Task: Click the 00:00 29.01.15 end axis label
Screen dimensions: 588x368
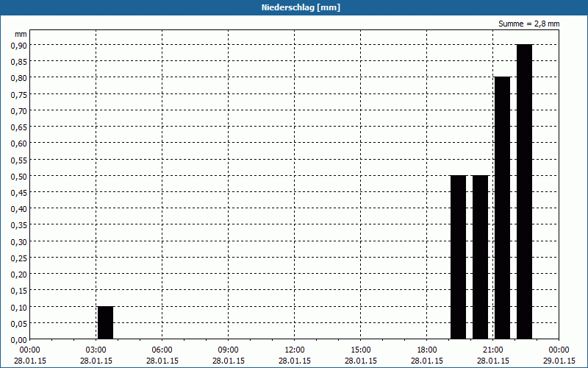Action: (x=559, y=355)
